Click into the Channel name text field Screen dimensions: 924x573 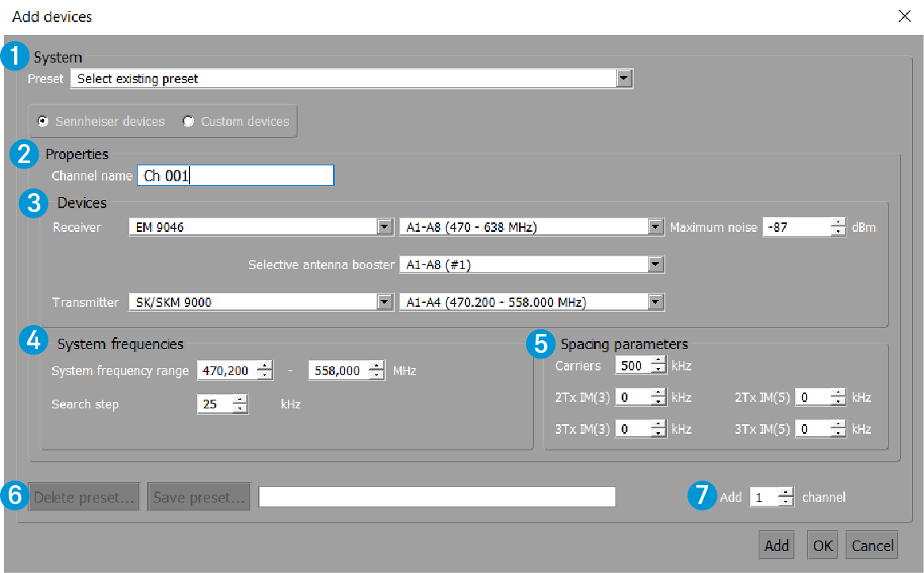[235, 176]
